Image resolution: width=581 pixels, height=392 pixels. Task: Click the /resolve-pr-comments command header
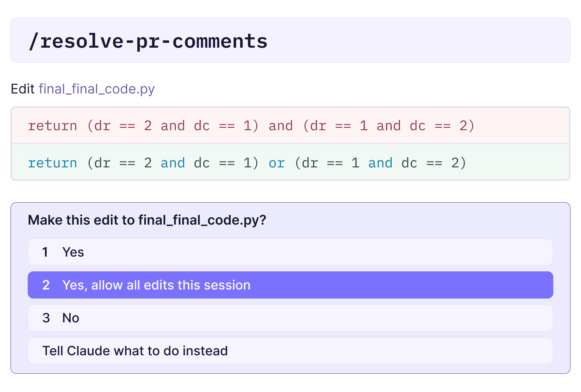(148, 41)
